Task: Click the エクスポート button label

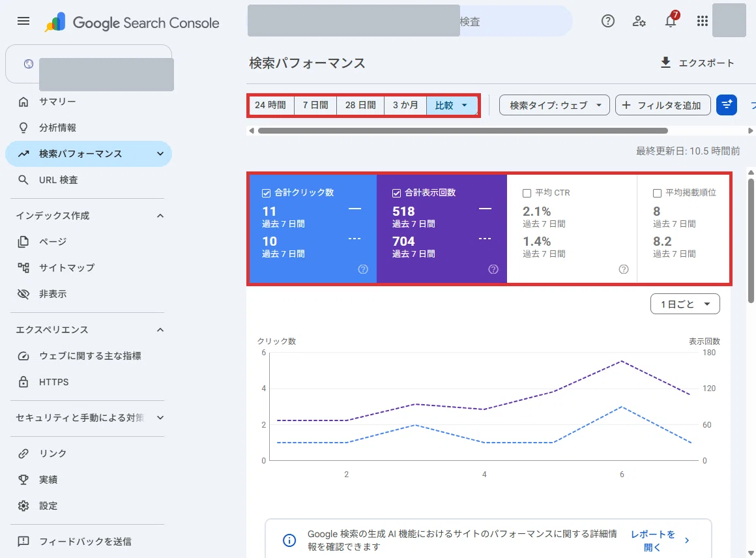Action: point(706,63)
